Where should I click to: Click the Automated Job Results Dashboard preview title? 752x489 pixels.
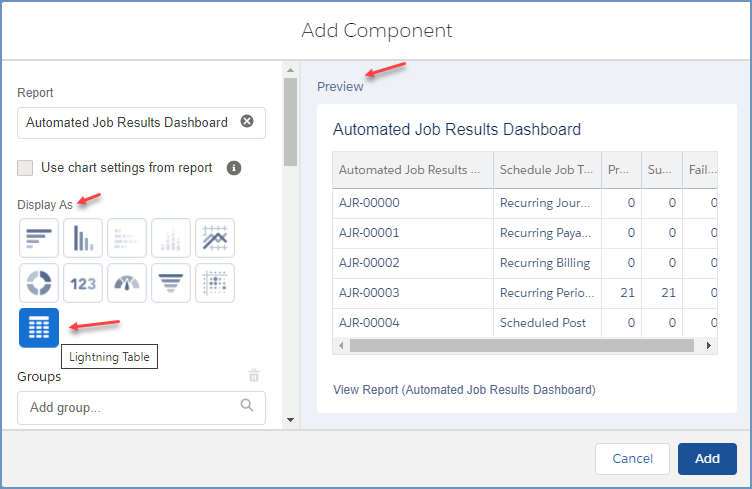click(457, 129)
